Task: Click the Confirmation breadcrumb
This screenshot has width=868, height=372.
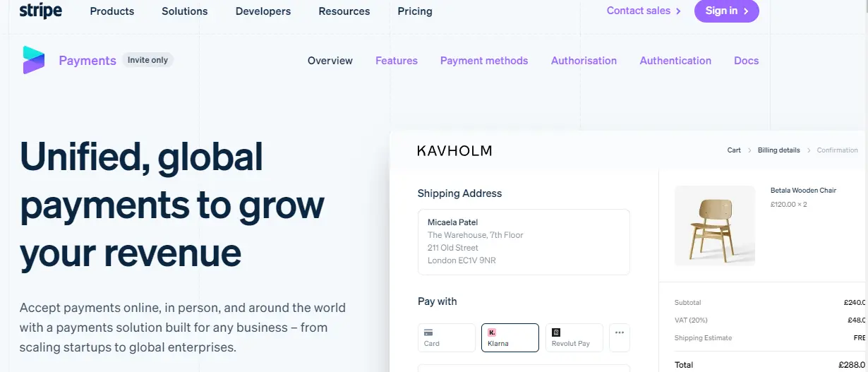Action: (838, 150)
